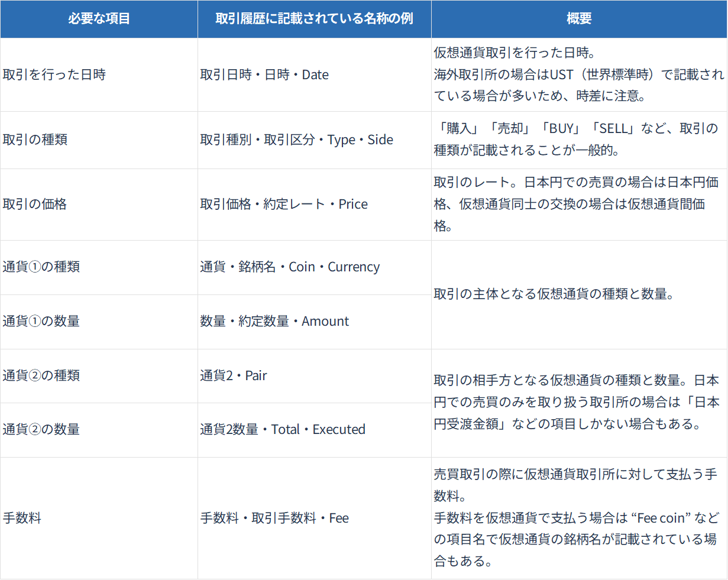728x580 pixels.
Task: Click the 数量・約定数量・Amount cell
Action: (274, 321)
